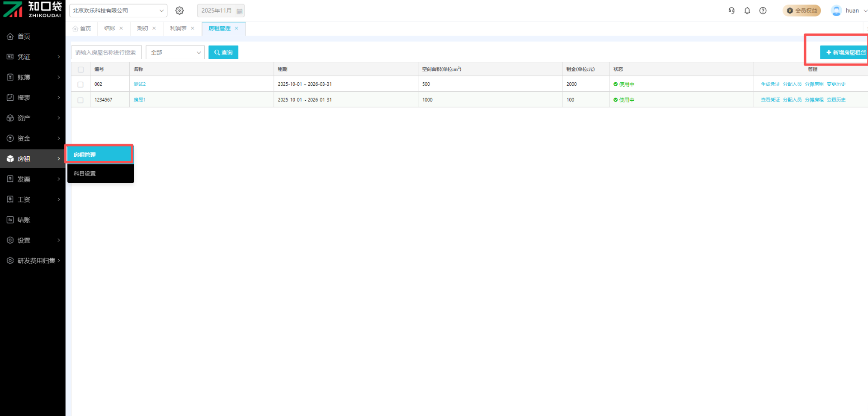Click the 首页 home icon in sidebar

point(10,37)
